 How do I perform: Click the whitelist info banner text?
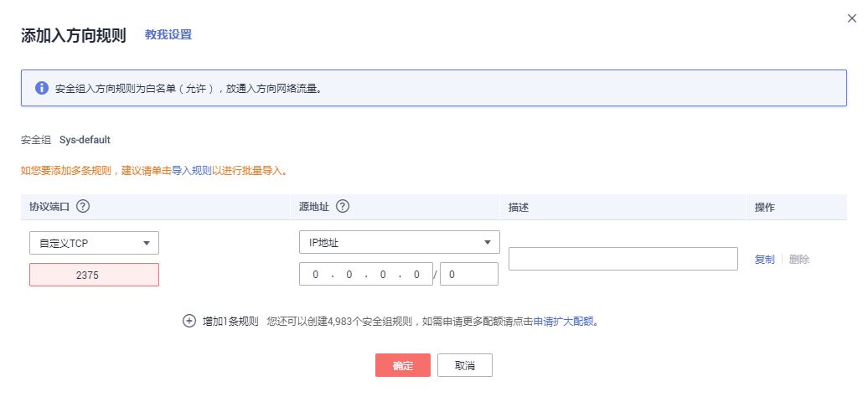tap(189, 88)
